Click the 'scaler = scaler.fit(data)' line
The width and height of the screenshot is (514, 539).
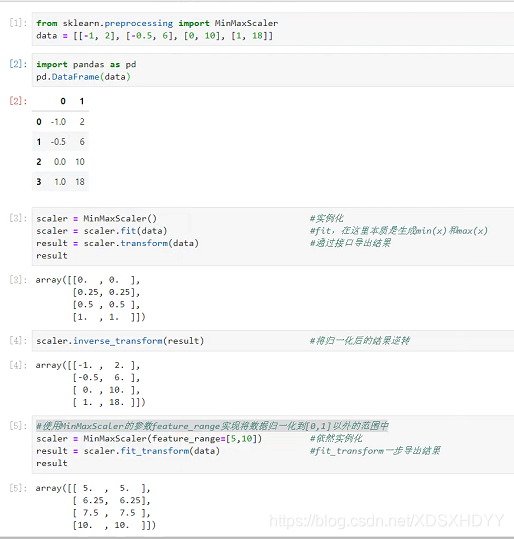coord(102,231)
